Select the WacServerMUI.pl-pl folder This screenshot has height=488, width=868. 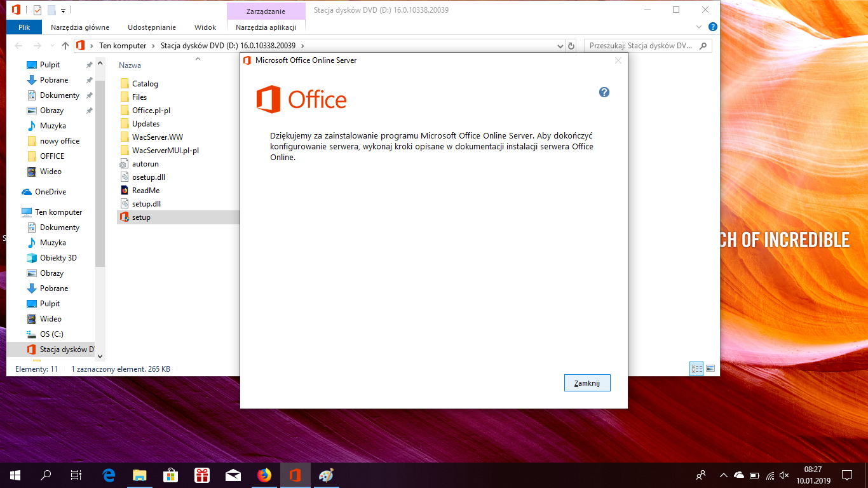tap(165, 151)
